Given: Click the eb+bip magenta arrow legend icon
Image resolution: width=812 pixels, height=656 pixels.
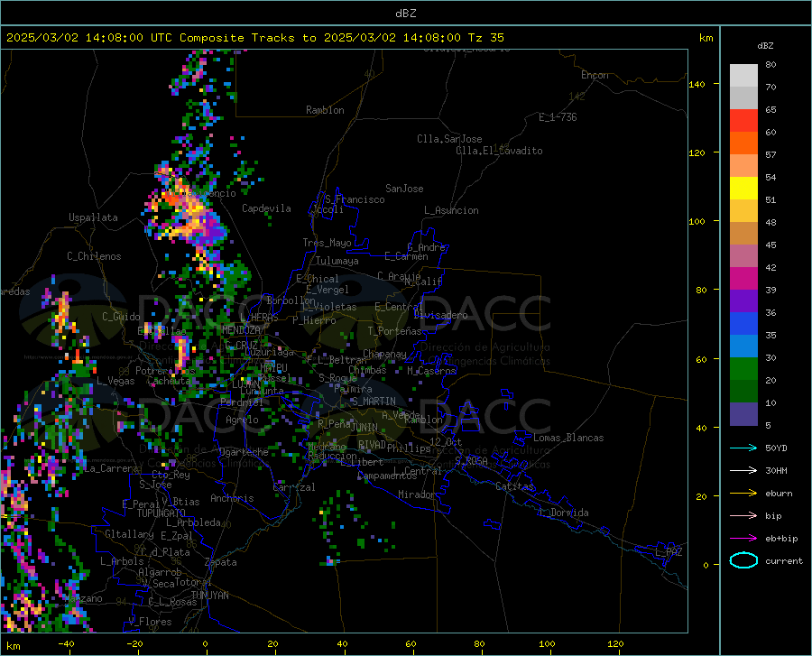Looking at the screenshot, I should [743, 539].
